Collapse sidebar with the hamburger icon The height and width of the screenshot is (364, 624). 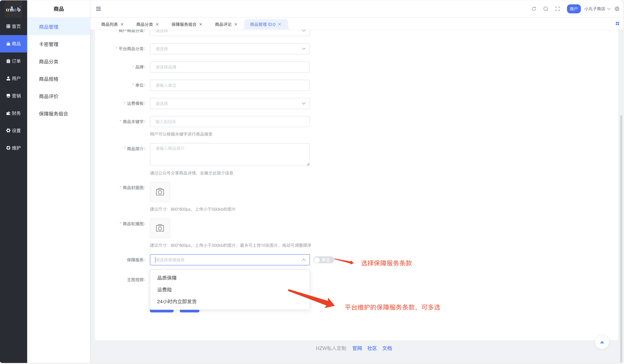click(98, 9)
